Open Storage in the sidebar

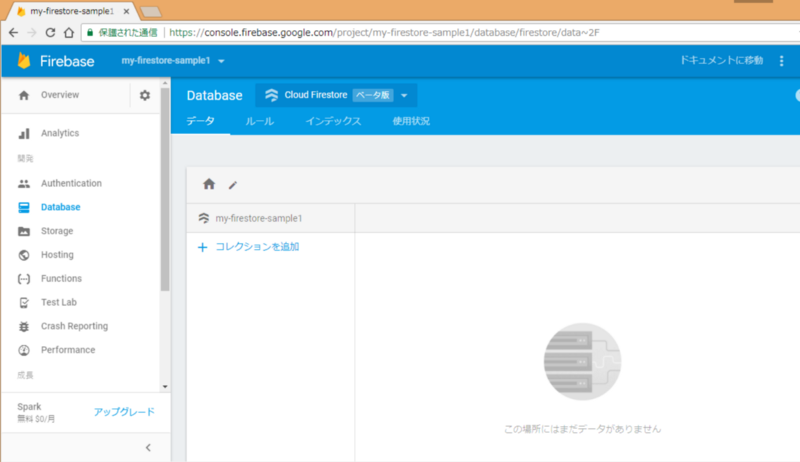[x=57, y=231]
